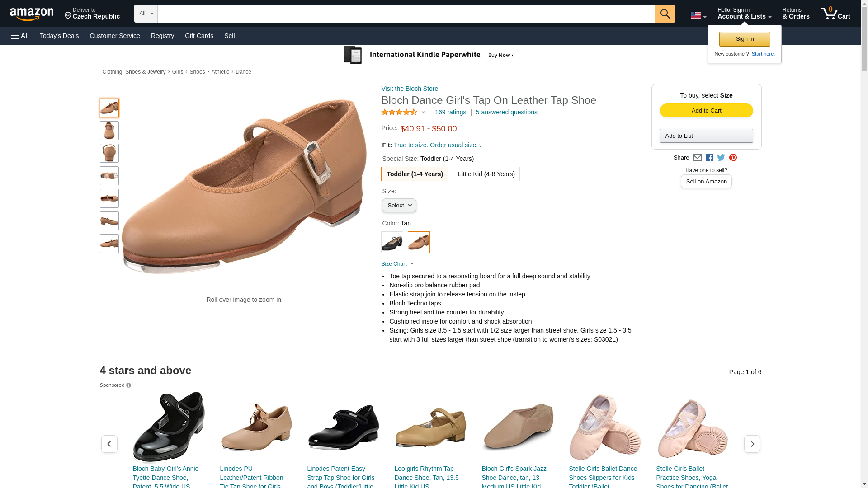Open the Size Select dropdown
This screenshot has width=868, height=488.
pos(399,206)
